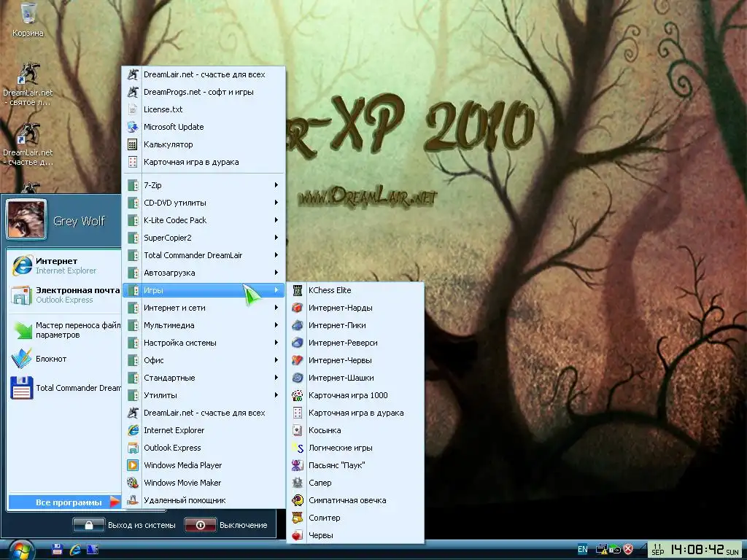Choose Карточная игра в дурака in the programs list
Viewport: 747px width, 560px height.
tap(204, 162)
